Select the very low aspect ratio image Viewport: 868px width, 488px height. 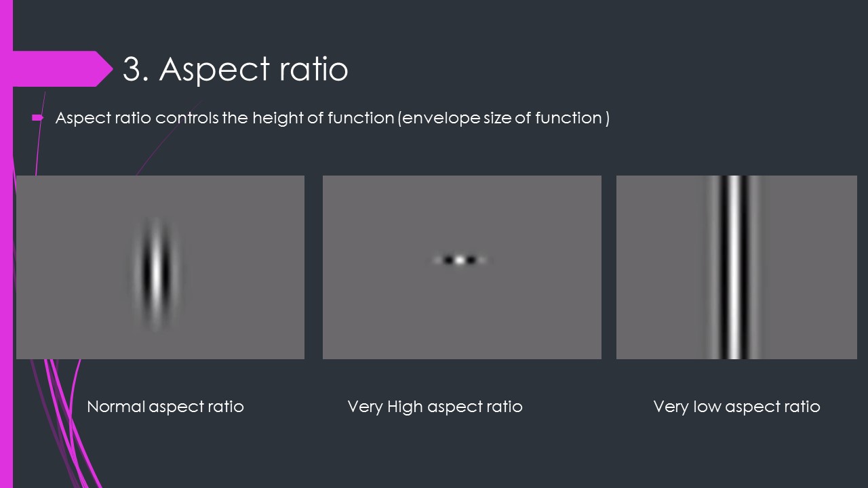click(736, 267)
